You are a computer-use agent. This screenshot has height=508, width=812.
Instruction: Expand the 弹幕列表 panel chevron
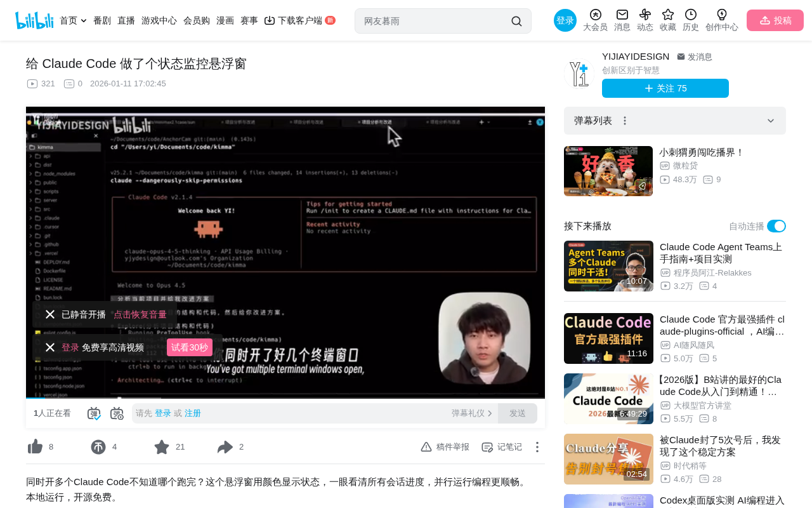(771, 121)
